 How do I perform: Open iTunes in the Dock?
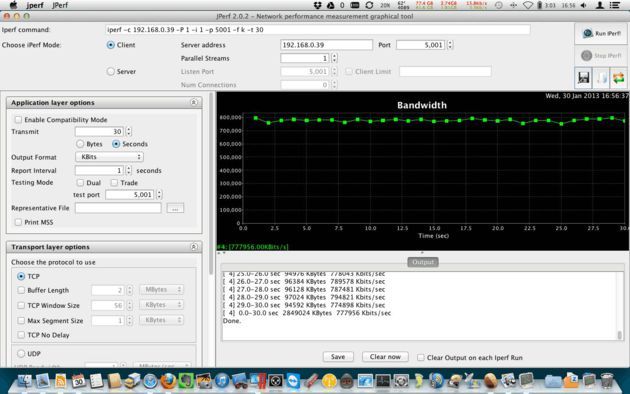click(x=222, y=380)
